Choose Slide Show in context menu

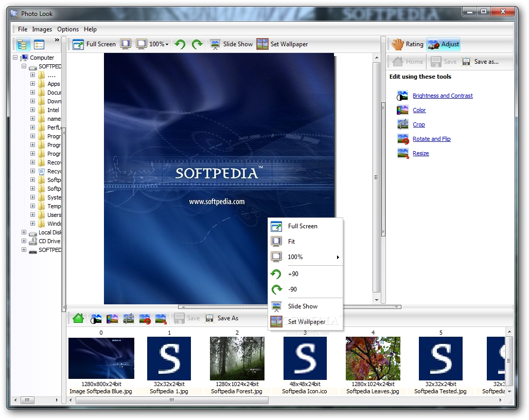tap(305, 306)
